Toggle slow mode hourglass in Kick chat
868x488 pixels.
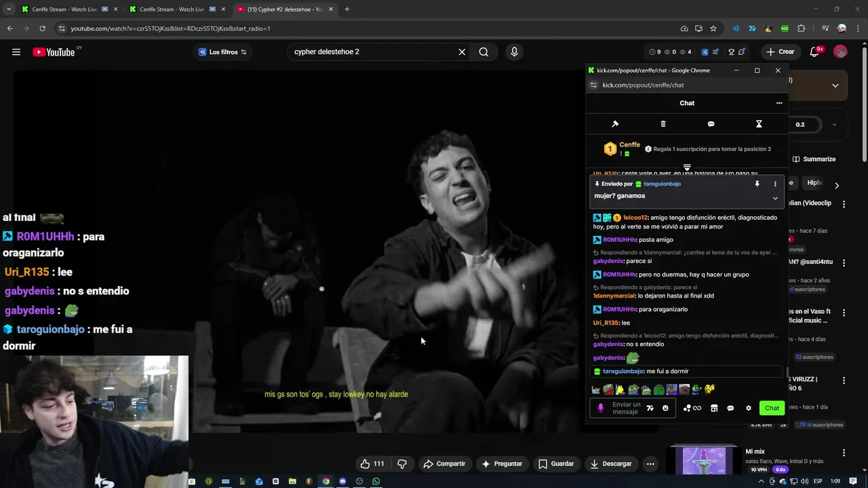pos(759,124)
